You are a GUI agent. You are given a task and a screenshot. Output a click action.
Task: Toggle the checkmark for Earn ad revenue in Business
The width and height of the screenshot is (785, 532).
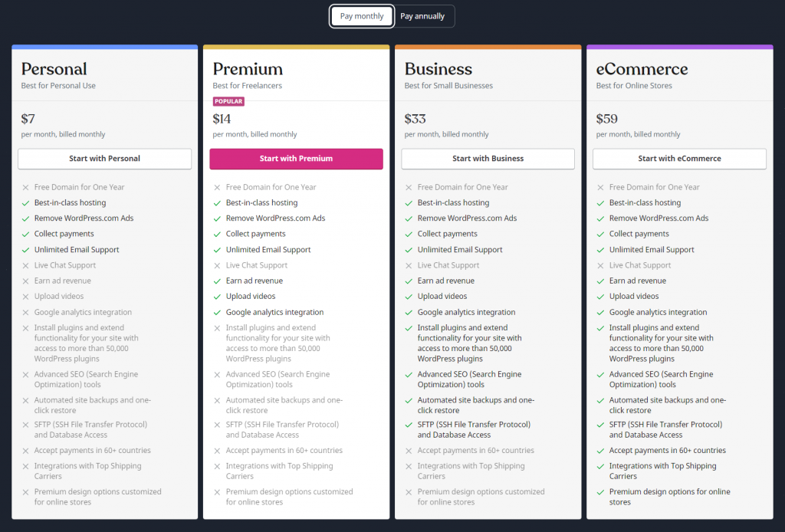point(408,281)
